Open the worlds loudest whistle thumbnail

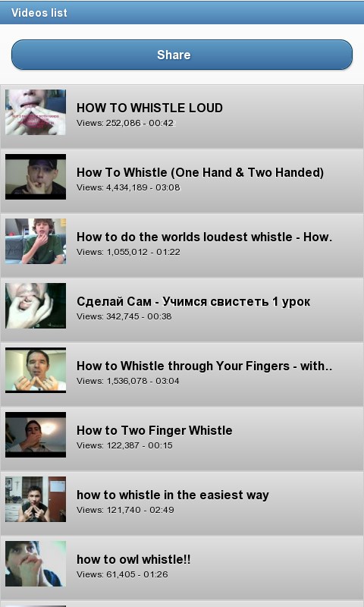36,241
